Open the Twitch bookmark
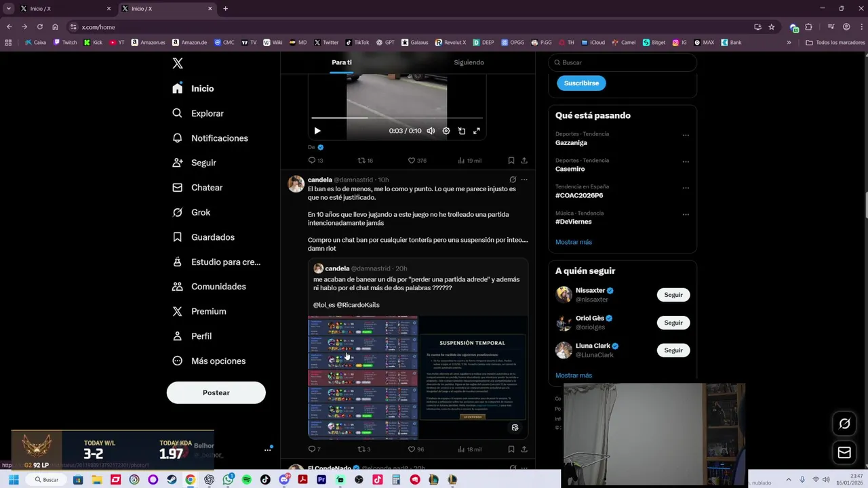 click(x=65, y=43)
